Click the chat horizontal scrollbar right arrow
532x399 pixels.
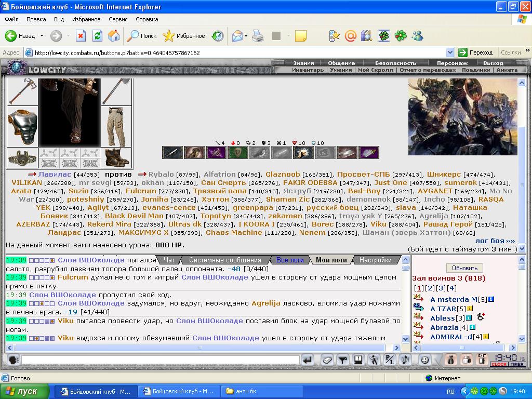(x=396, y=348)
